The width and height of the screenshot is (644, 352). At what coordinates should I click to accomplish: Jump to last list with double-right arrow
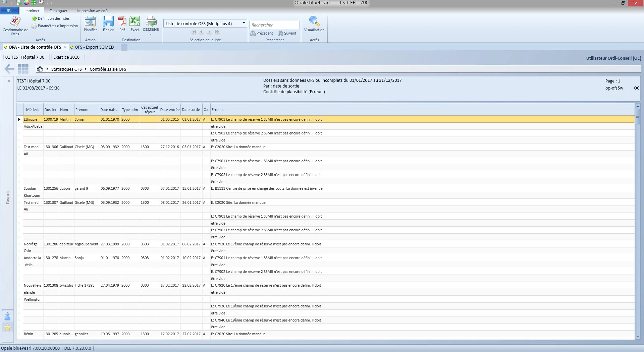217,32
